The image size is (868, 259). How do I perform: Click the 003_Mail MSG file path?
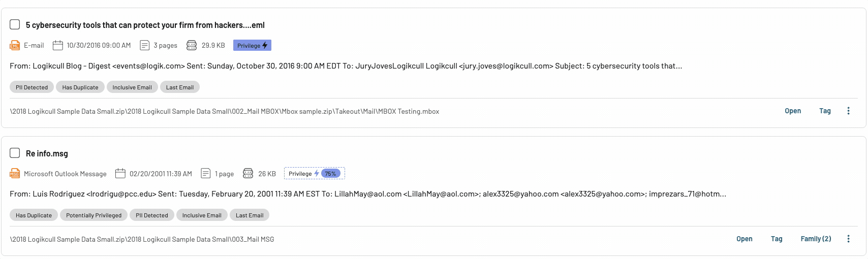click(142, 239)
